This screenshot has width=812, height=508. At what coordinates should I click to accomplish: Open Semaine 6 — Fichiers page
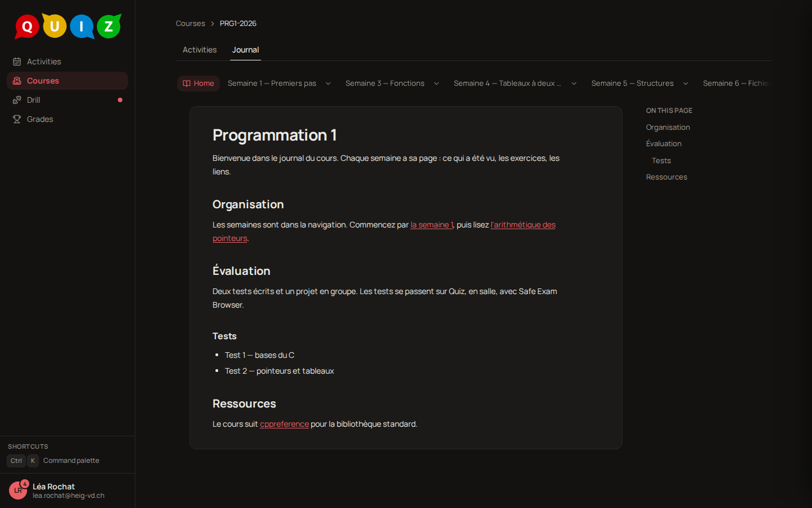[x=736, y=84]
